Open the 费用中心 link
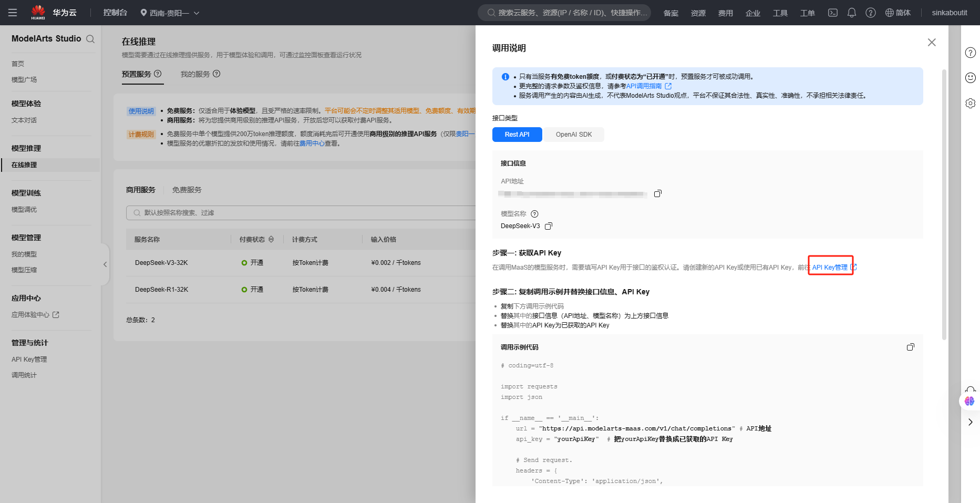This screenshot has width=980, height=503. (312, 143)
